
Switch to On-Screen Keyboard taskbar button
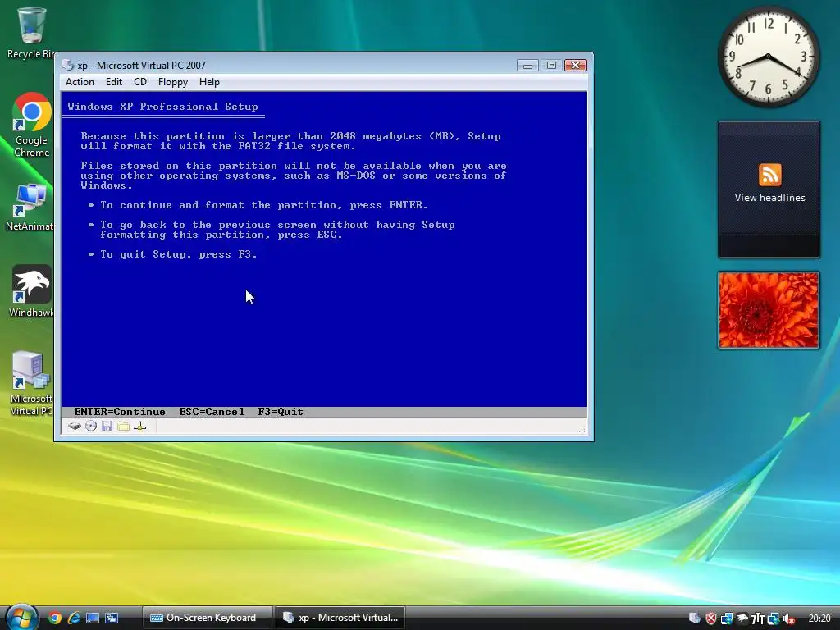click(208, 618)
